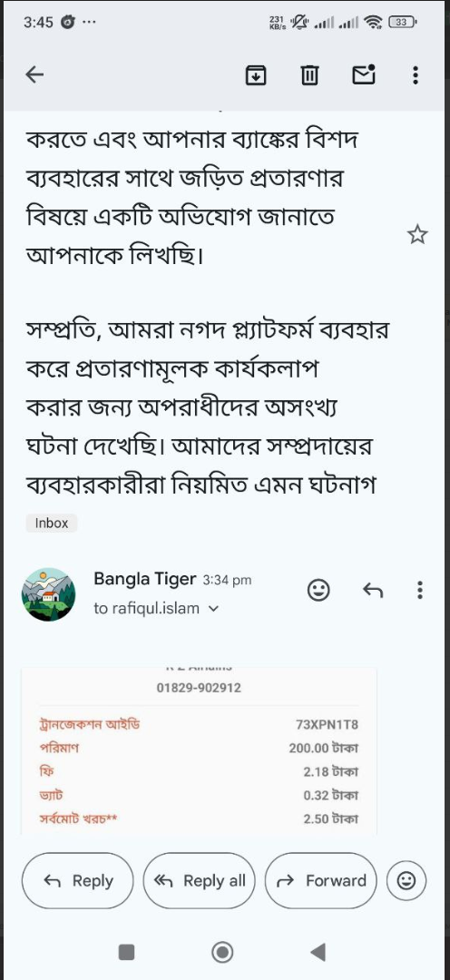Tap the Android back triangle button
The width and height of the screenshot is (450, 980).
(318, 953)
